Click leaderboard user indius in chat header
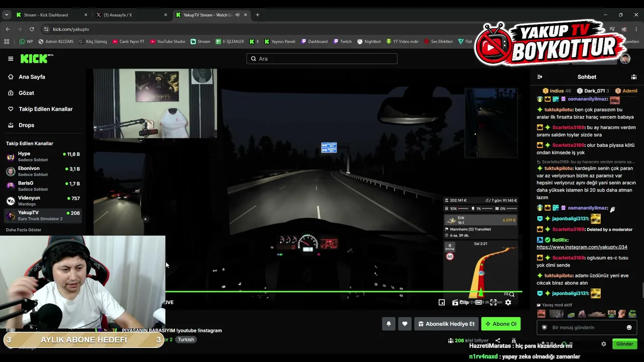The width and height of the screenshot is (644, 362). pyautogui.click(x=556, y=91)
